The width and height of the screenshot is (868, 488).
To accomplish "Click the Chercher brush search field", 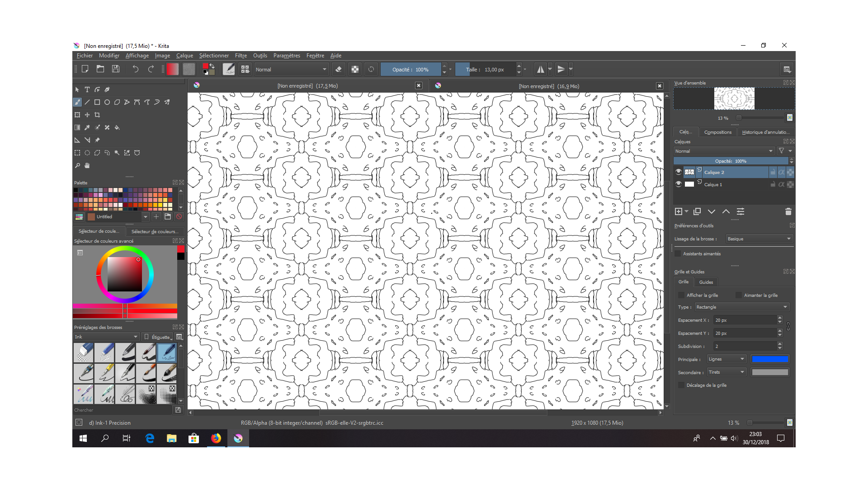I will pyautogui.click(x=123, y=410).
